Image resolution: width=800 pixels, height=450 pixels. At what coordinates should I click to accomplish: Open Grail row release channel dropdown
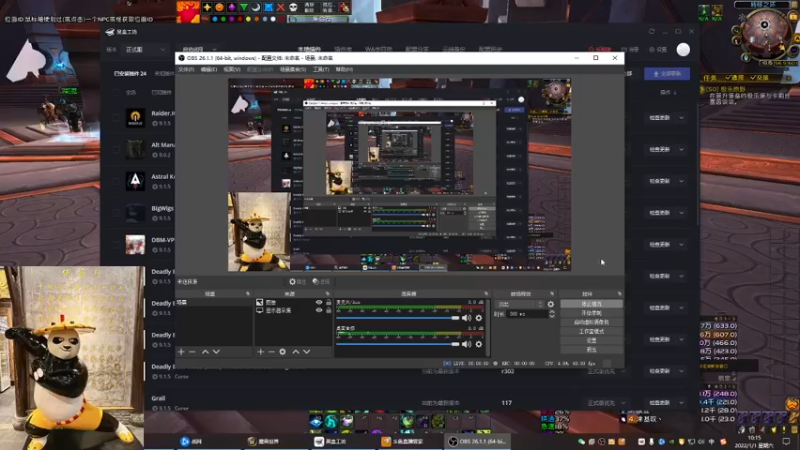pyautogui.click(x=606, y=403)
